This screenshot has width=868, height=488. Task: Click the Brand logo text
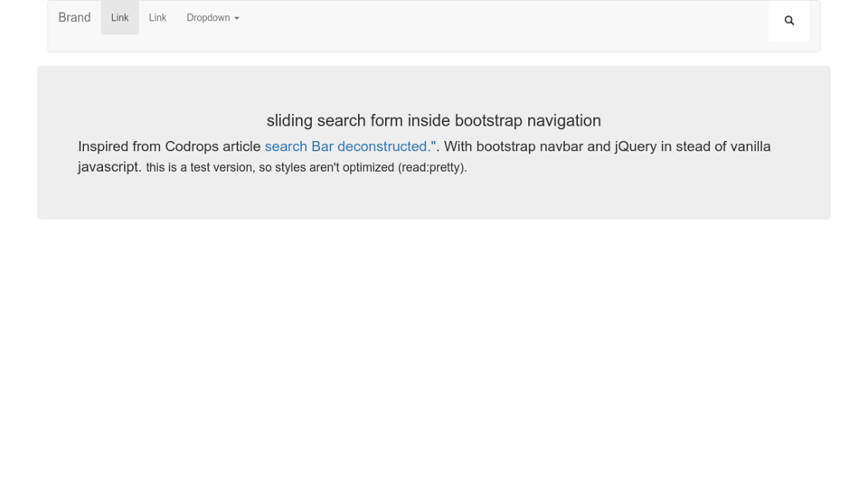(x=74, y=18)
